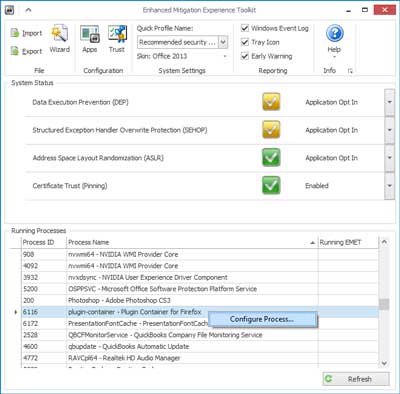Click the Data Execution Prevention (DEP) label
Image resolution: width=400 pixels, height=394 pixels.
click(x=80, y=102)
